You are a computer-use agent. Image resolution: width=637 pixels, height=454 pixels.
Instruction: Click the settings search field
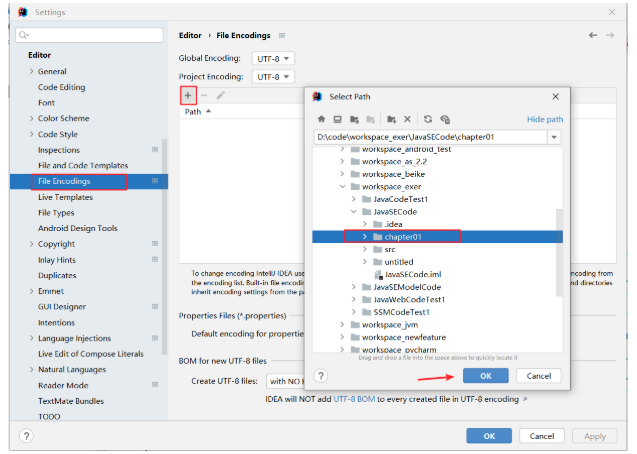[89, 35]
